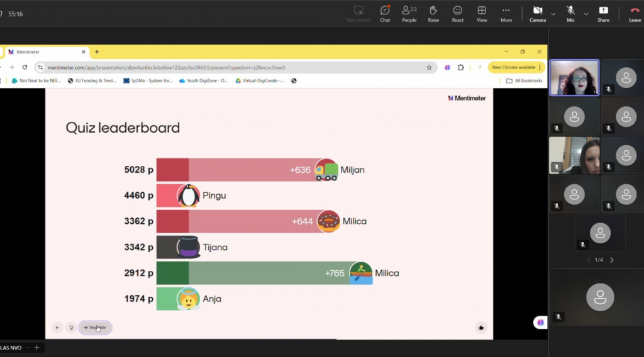Click the lightbulb icon below the leaderboard
Image resolution: width=644 pixels, height=357 pixels.
coord(71,327)
